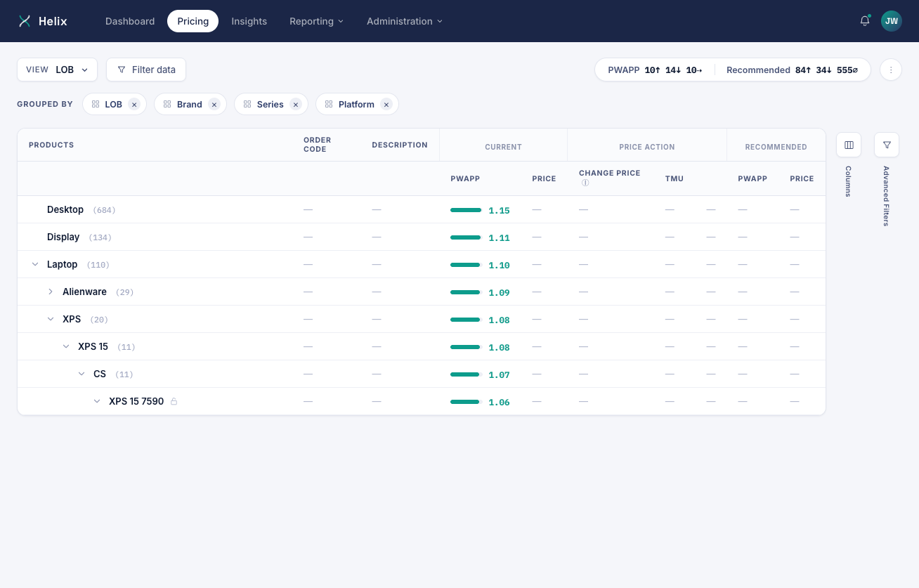The image size is (919, 588).
Task: Open the Advanced Filters funnel icon
Action: pyautogui.click(x=887, y=145)
